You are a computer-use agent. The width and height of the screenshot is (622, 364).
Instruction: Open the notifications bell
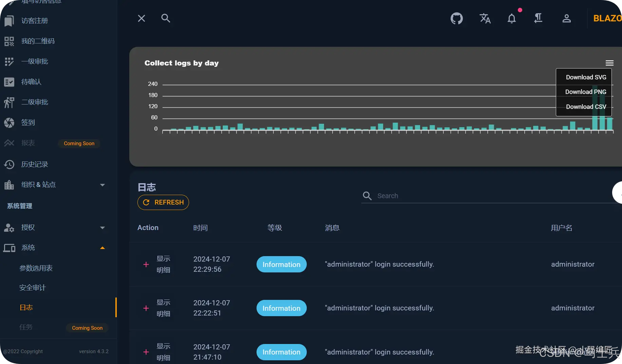[x=511, y=19]
